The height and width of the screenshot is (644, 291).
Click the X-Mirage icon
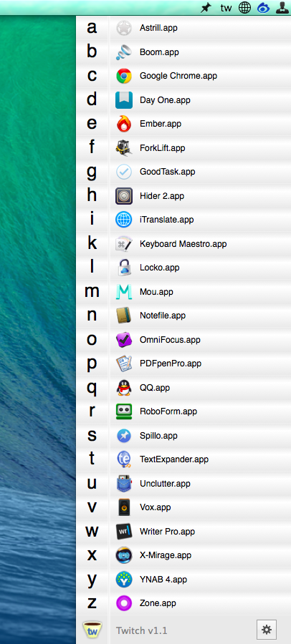pos(124,555)
